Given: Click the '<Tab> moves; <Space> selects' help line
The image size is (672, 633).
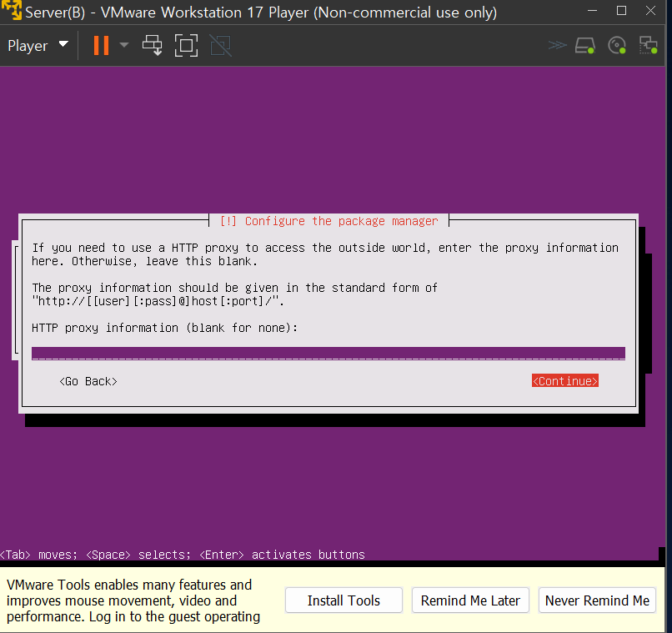Looking at the screenshot, I should point(183,555).
